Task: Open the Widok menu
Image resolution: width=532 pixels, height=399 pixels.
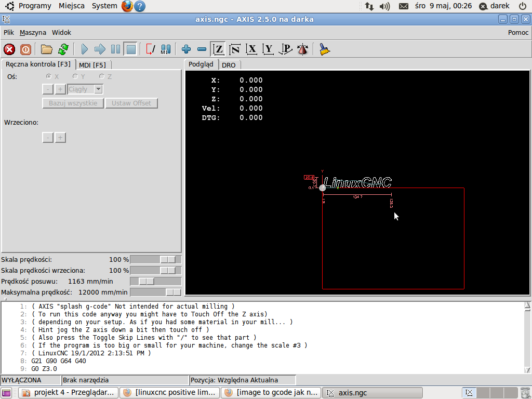Action: click(x=61, y=33)
